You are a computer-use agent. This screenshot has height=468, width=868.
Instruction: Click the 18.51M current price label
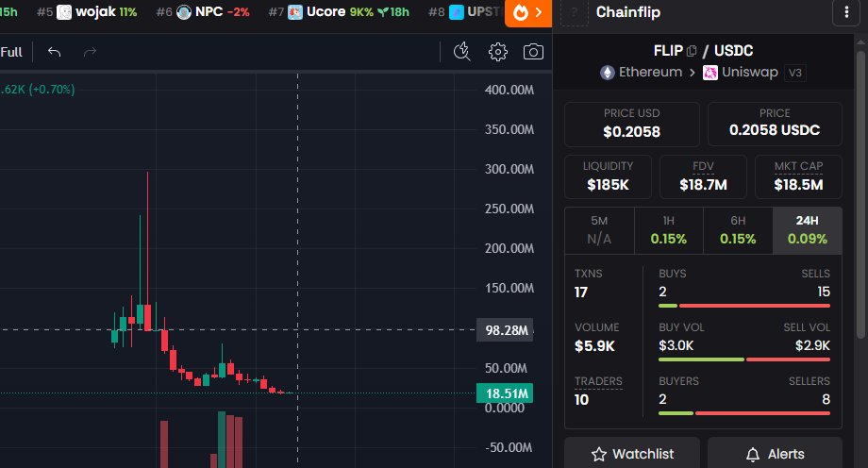[x=505, y=393]
